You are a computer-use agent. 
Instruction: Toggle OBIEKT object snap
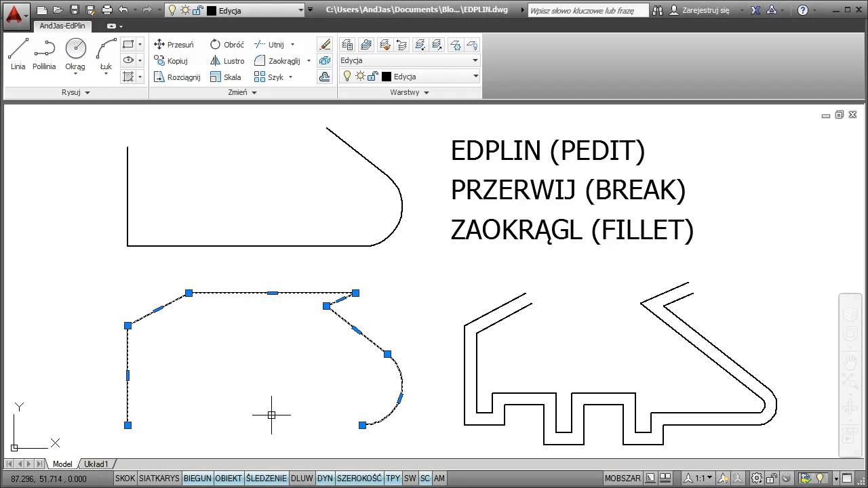(229, 479)
